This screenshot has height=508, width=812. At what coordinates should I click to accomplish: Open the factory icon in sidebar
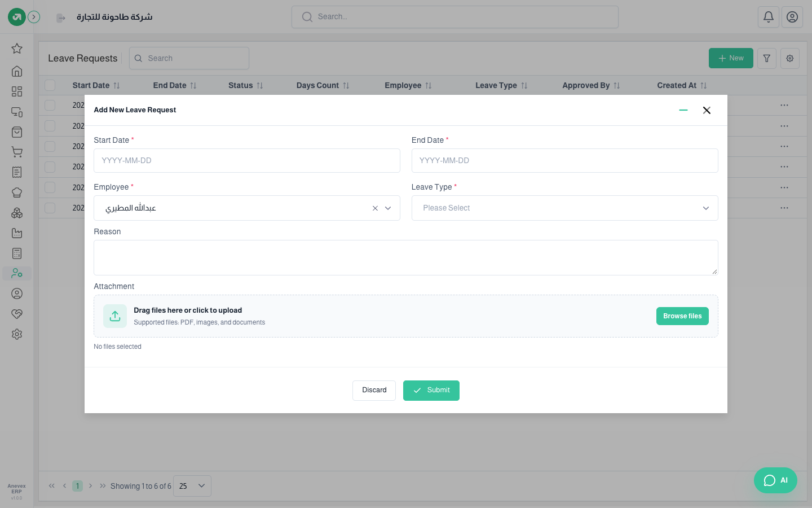[17, 233]
